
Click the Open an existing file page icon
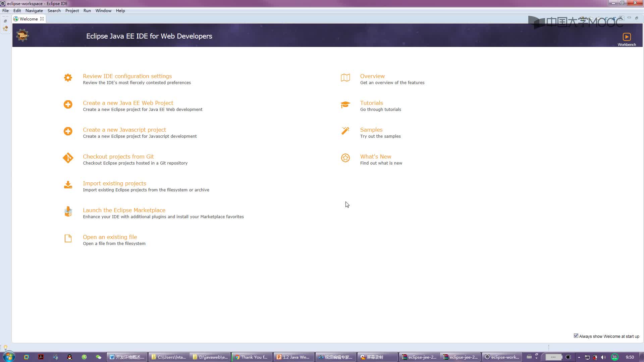click(68, 238)
